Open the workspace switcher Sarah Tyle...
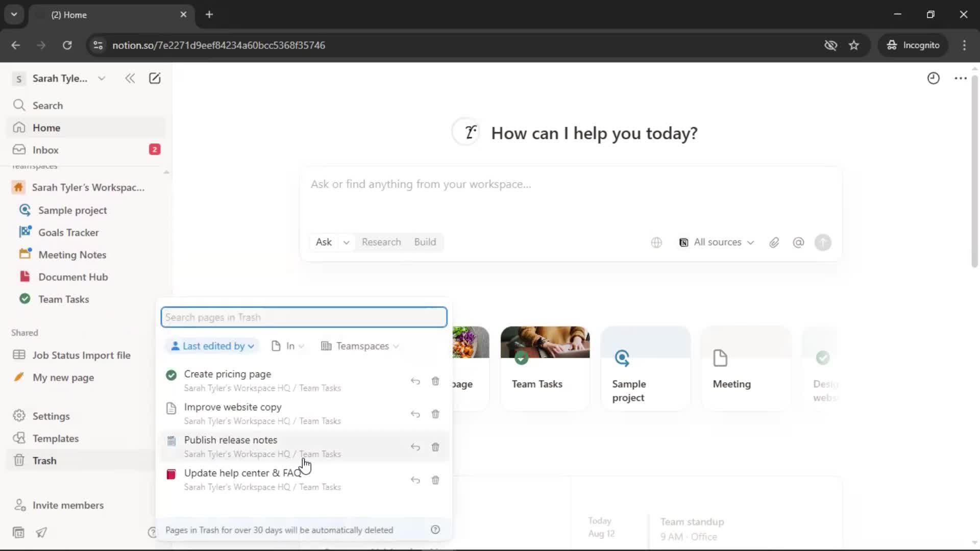This screenshot has width=980, height=551. (59, 78)
